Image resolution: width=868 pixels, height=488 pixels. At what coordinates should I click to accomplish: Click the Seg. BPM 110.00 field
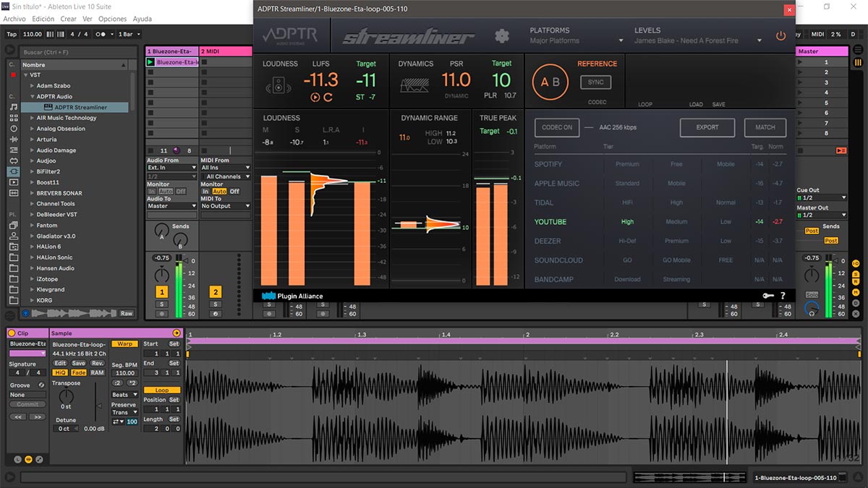(x=124, y=373)
